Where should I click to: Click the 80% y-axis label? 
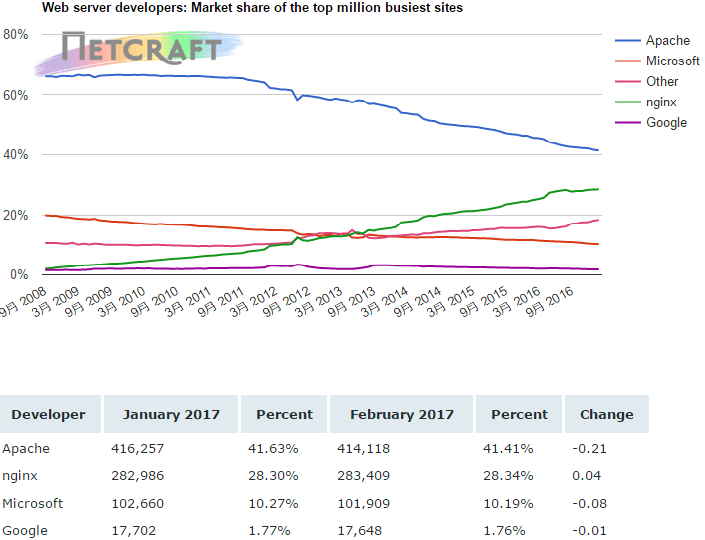(x=16, y=34)
